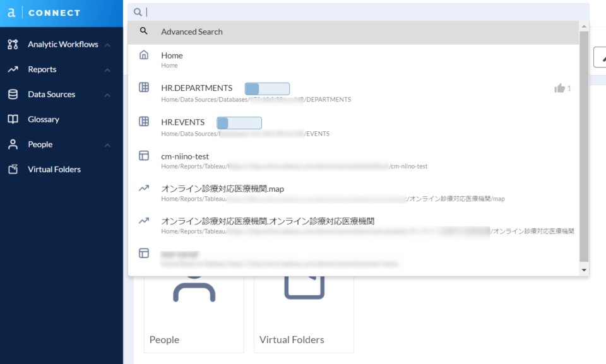
Task: Click the report icon beside オンライン診療対応医療機関.map
Action: [144, 188]
